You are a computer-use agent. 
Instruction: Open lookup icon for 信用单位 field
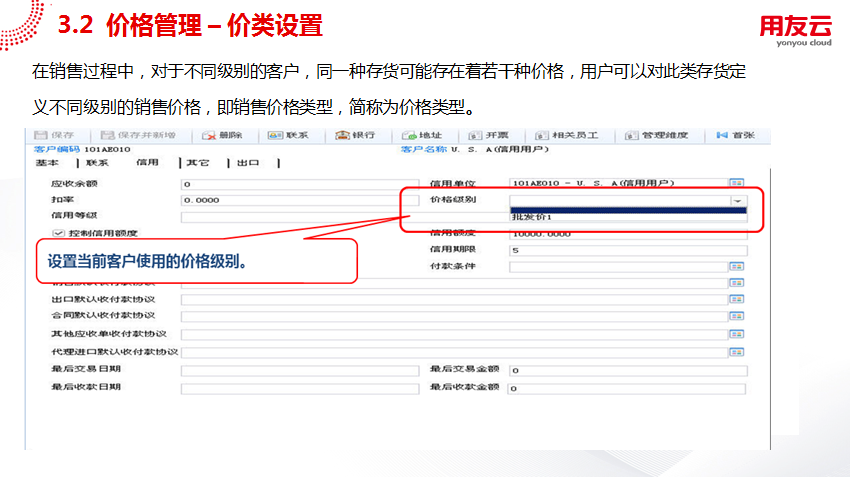(x=737, y=183)
